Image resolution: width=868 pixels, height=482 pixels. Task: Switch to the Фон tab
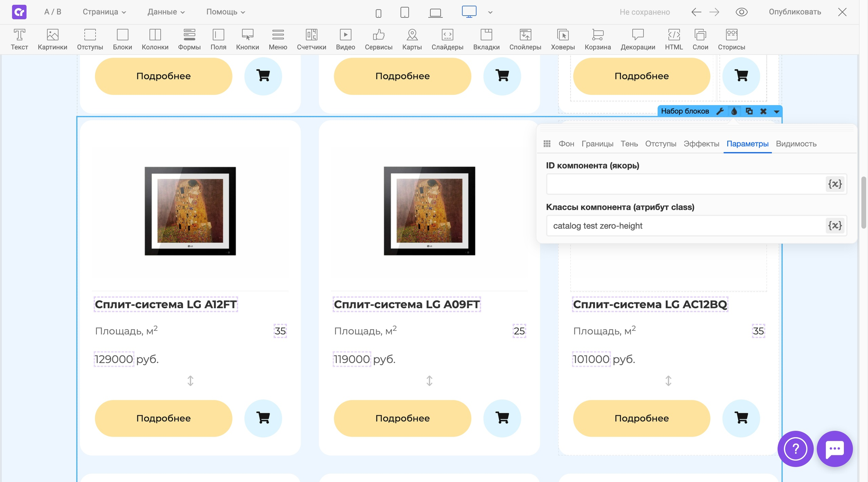(566, 144)
